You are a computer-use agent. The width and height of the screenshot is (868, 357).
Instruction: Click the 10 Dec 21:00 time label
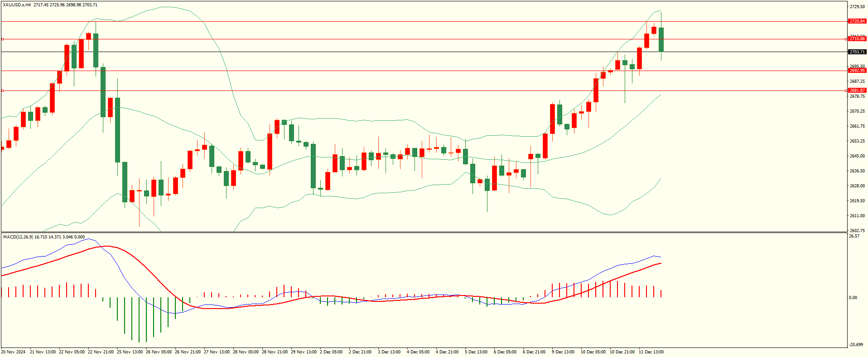pos(623,352)
